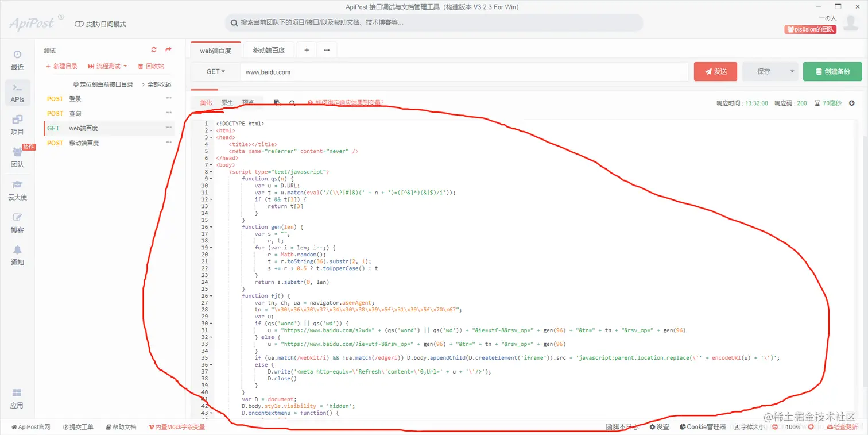The height and width of the screenshot is (435, 868).
Task: Open more options for GET web端百度
Action: [x=169, y=128]
